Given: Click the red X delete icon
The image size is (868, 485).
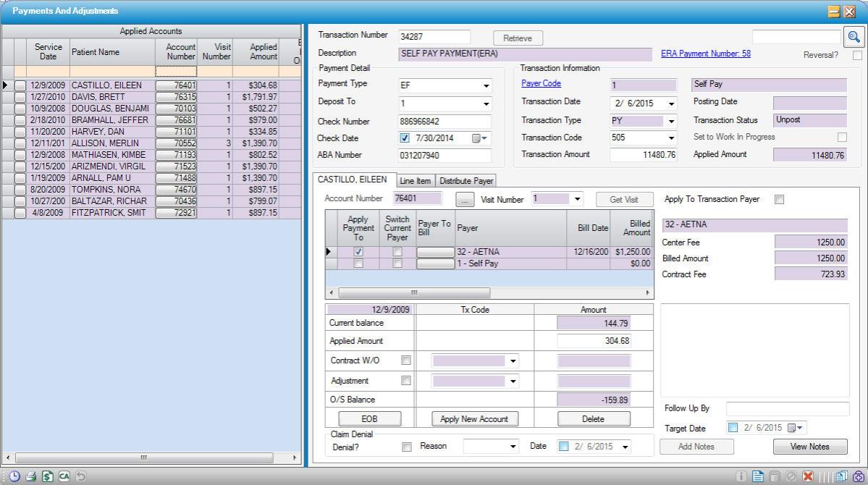Looking at the screenshot, I should (x=807, y=476).
